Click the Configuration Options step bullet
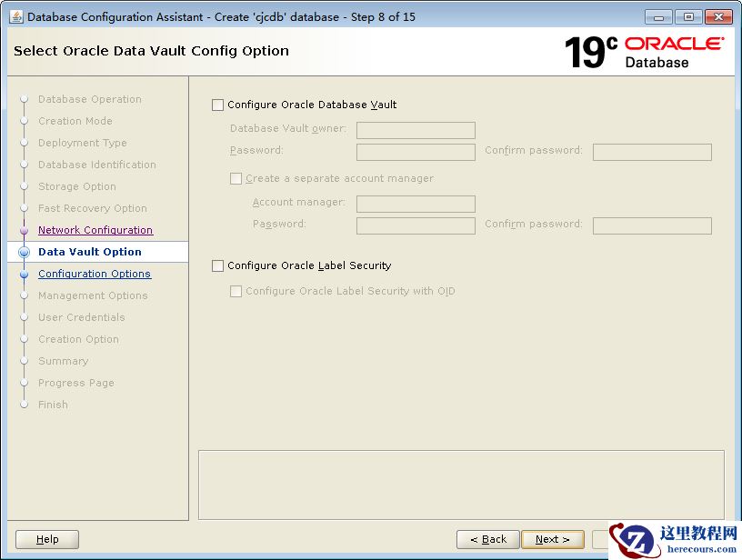This screenshot has width=742, height=560. pos(25,274)
